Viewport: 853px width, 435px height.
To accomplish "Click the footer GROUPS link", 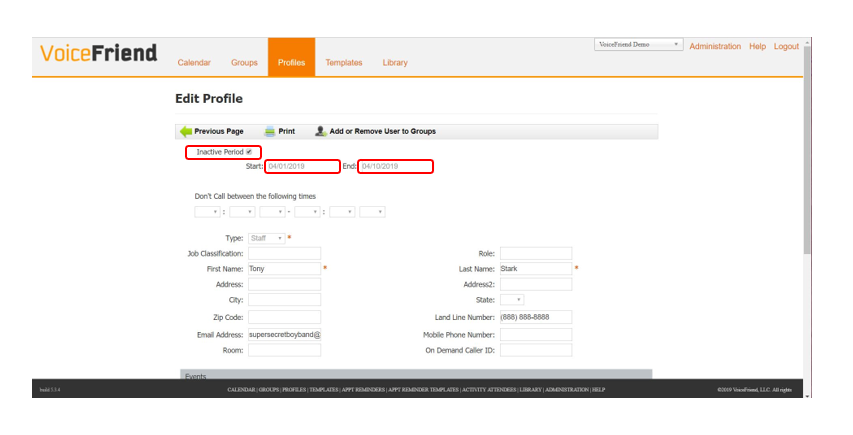I will [269, 390].
